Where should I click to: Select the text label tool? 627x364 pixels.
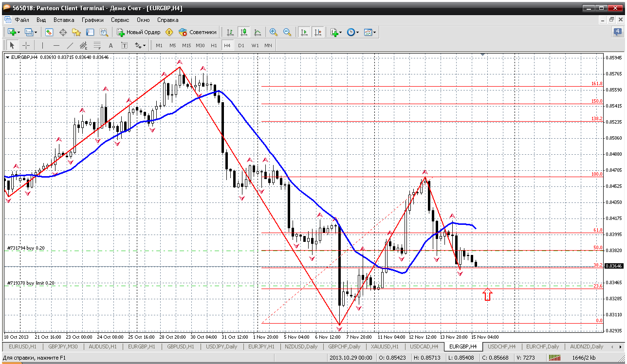tap(124, 45)
